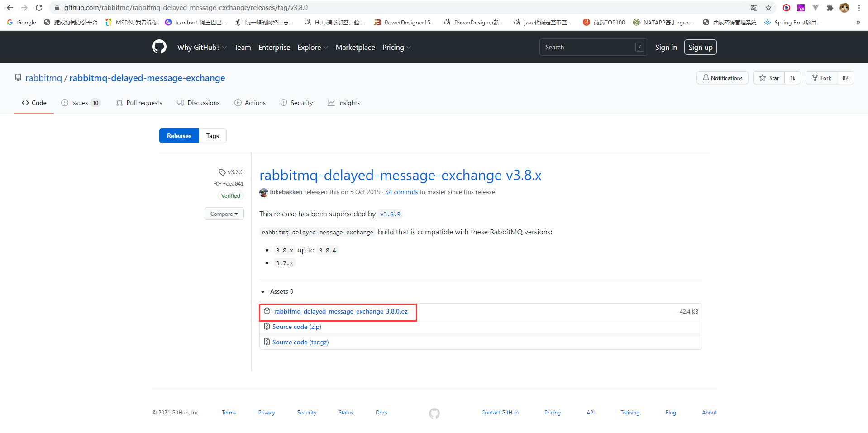Image resolution: width=868 pixels, height=433 pixels.
Task: Switch to the Code tab
Action: 34,103
